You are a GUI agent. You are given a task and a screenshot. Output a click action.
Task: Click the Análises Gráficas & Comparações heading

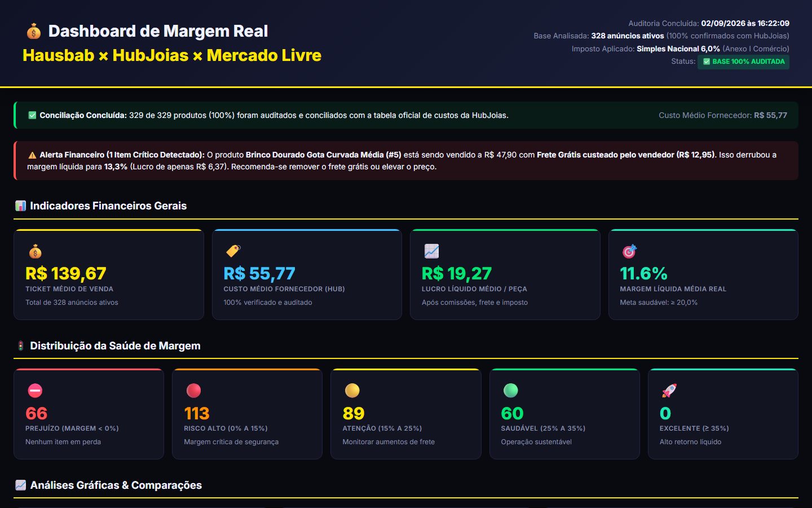tap(116, 485)
